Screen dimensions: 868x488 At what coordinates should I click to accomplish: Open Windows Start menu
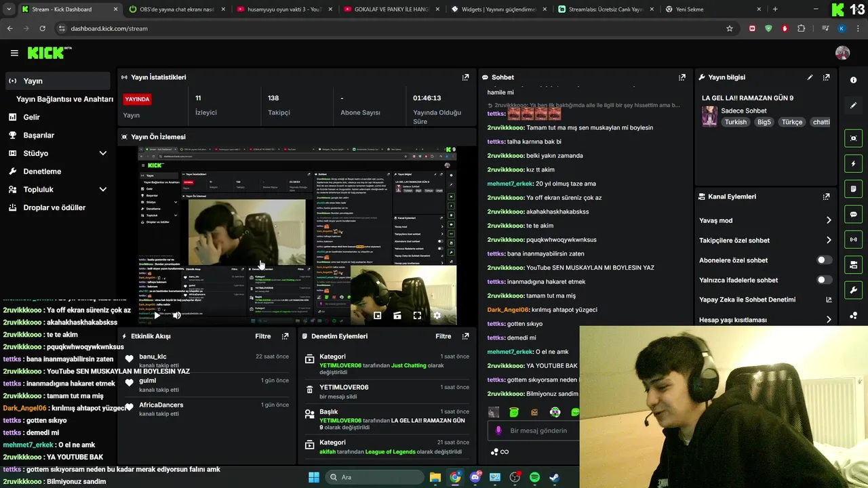pos(314,477)
